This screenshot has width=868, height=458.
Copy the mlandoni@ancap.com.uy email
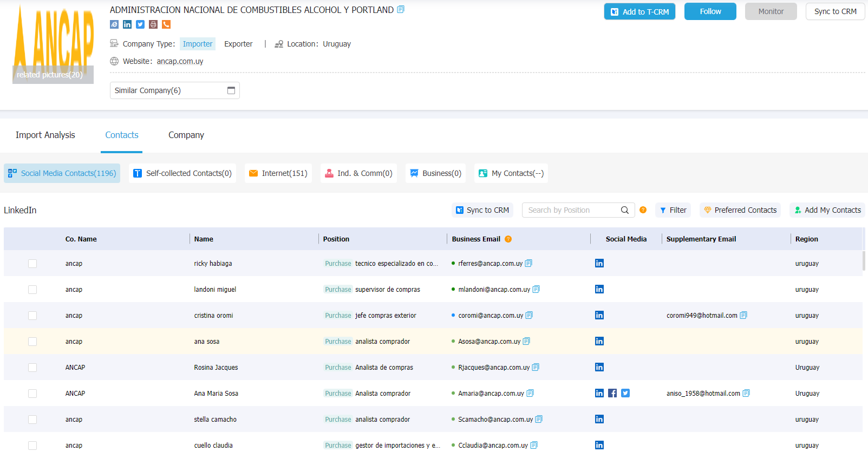tap(536, 289)
